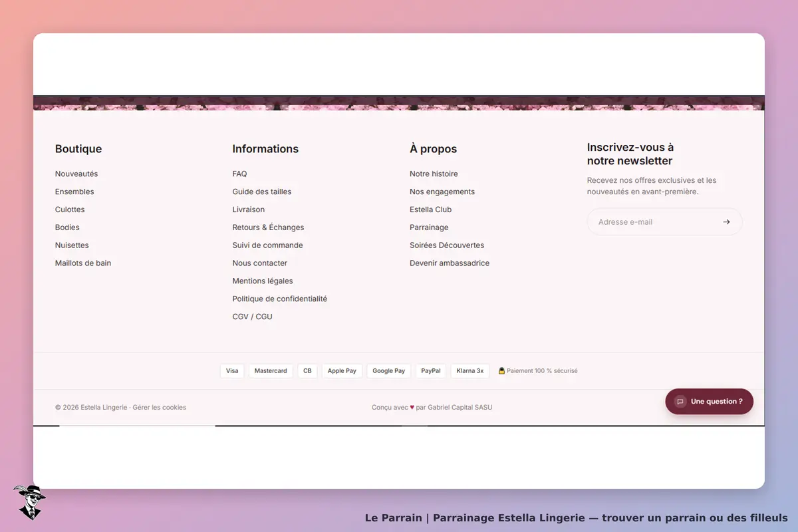798x532 pixels.
Task: Open Gérer les cookies link
Action: [x=160, y=408]
